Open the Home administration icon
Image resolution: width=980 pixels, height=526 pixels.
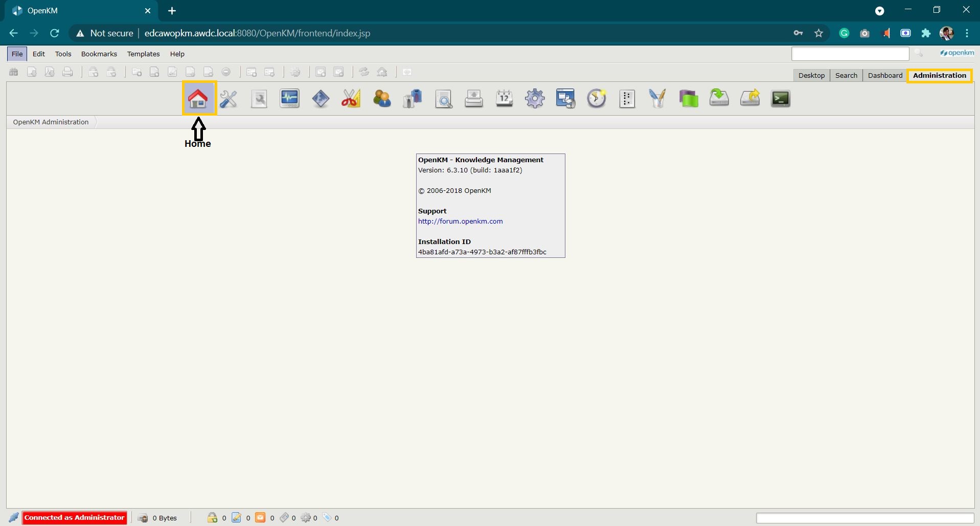(x=198, y=98)
